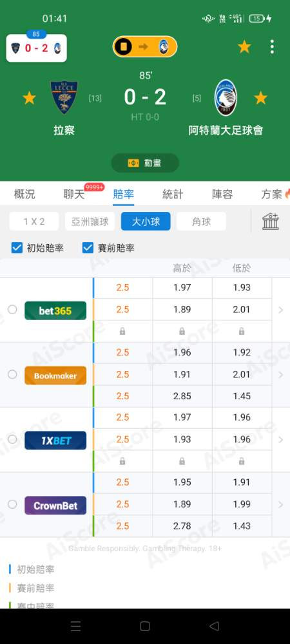Select the bet365 radio button
The width and height of the screenshot is (290, 644).
(x=12, y=309)
